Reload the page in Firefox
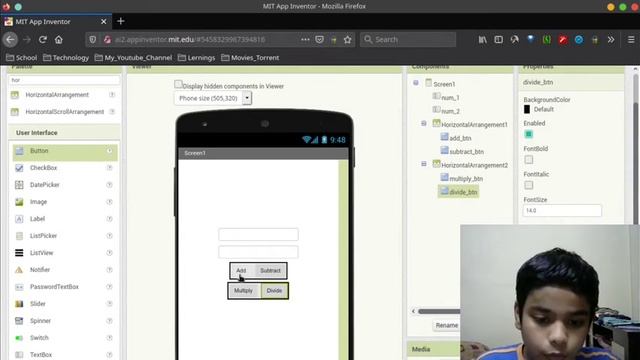 click(x=42, y=40)
